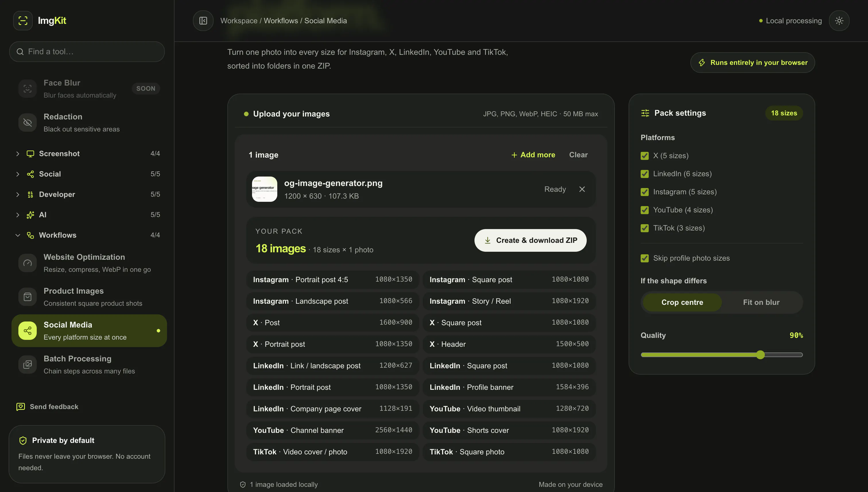Click the Find a tool search field

87,52
